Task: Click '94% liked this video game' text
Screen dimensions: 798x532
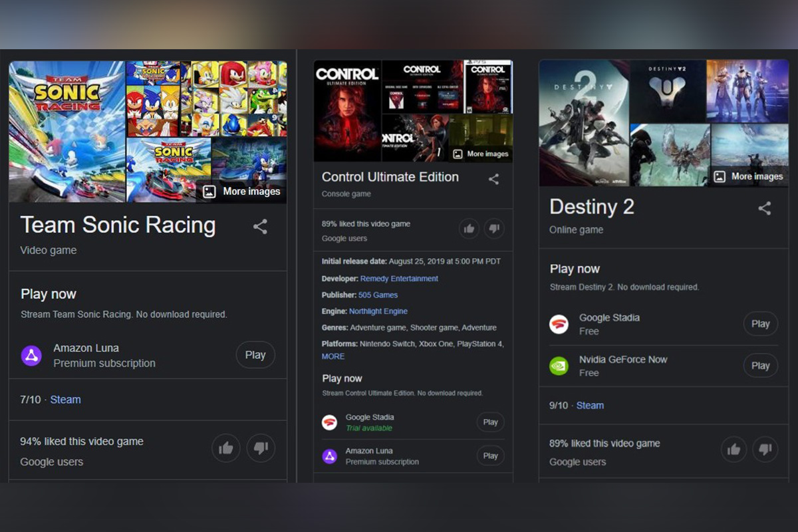Action: point(82,442)
